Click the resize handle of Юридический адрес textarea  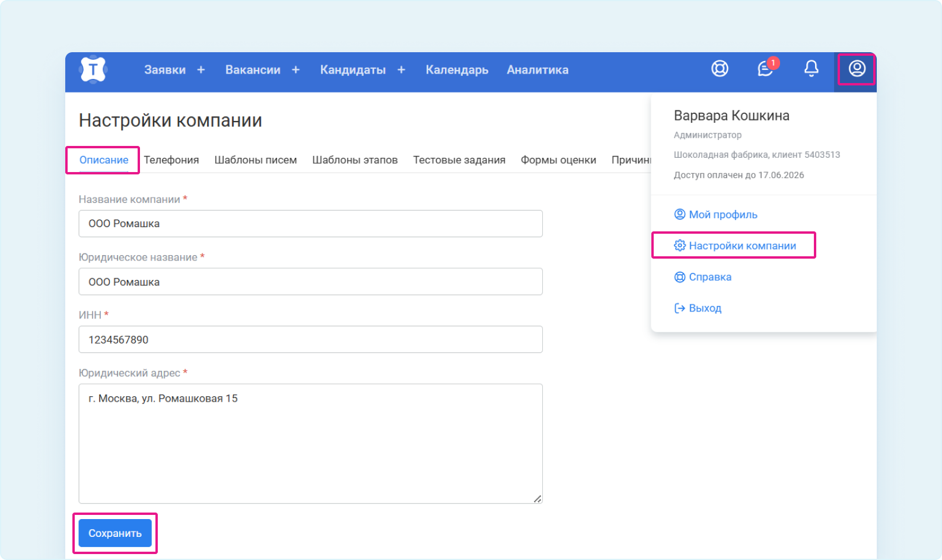tap(537, 498)
